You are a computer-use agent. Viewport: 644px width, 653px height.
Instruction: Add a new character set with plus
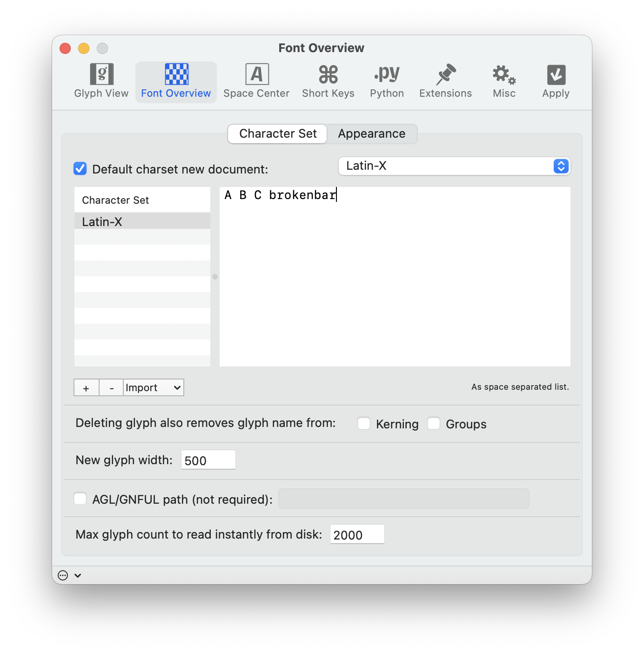[86, 388]
